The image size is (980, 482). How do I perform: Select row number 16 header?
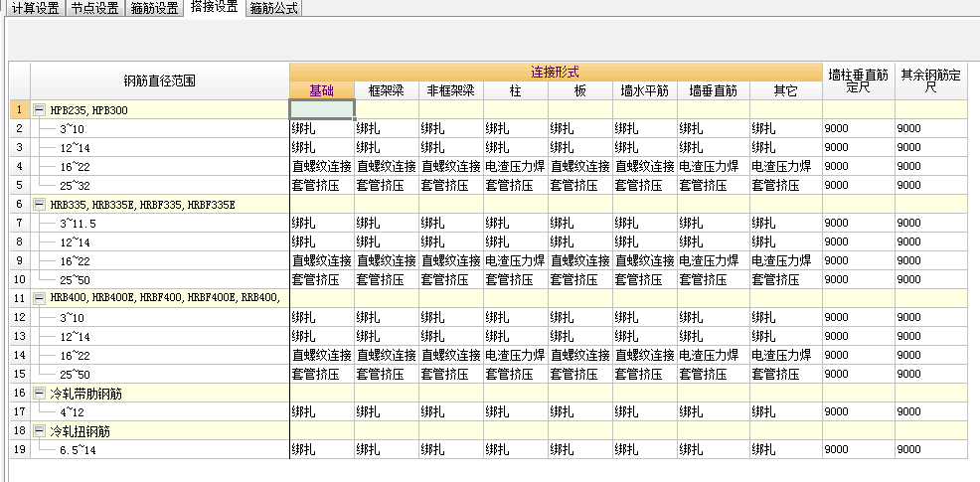click(x=19, y=394)
